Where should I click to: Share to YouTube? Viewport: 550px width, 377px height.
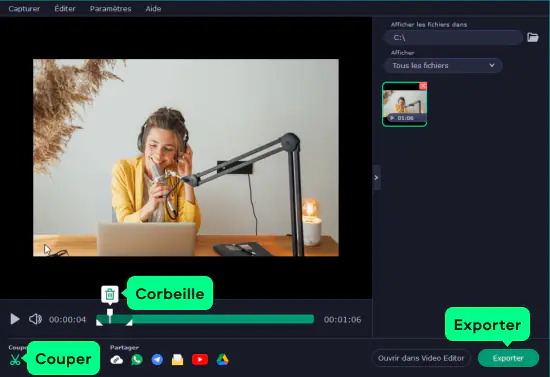[x=200, y=359]
